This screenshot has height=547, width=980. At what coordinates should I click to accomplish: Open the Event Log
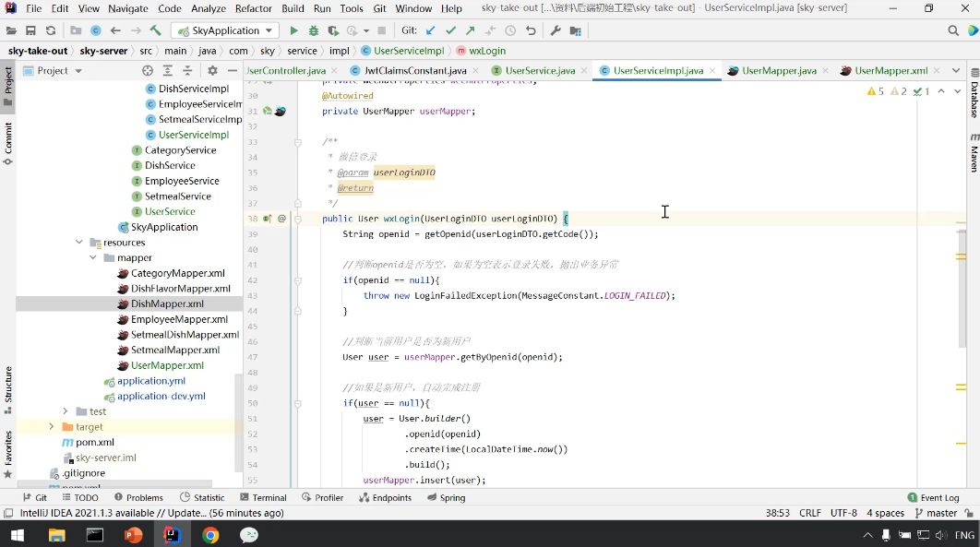[933, 498]
